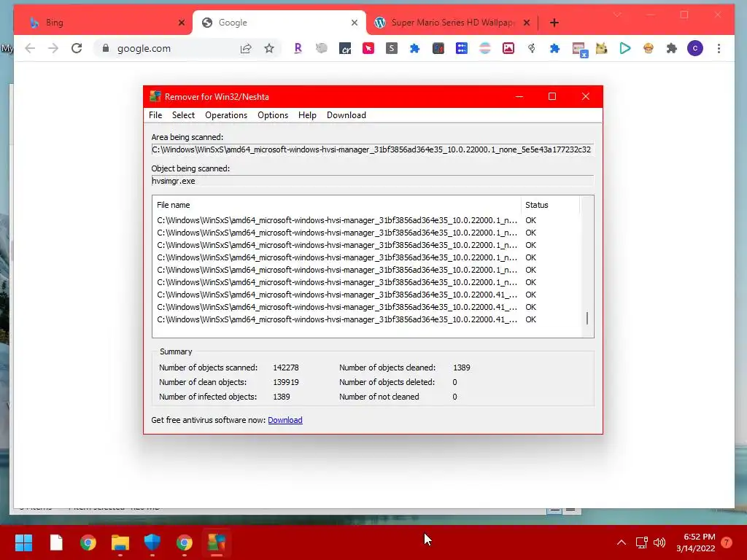Click the Chrome forward arrow
Image resolution: width=747 pixels, height=560 pixels.
(53, 48)
